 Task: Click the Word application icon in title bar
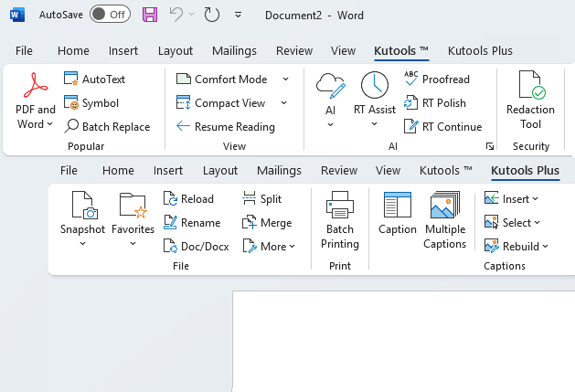(x=17, y=15)
